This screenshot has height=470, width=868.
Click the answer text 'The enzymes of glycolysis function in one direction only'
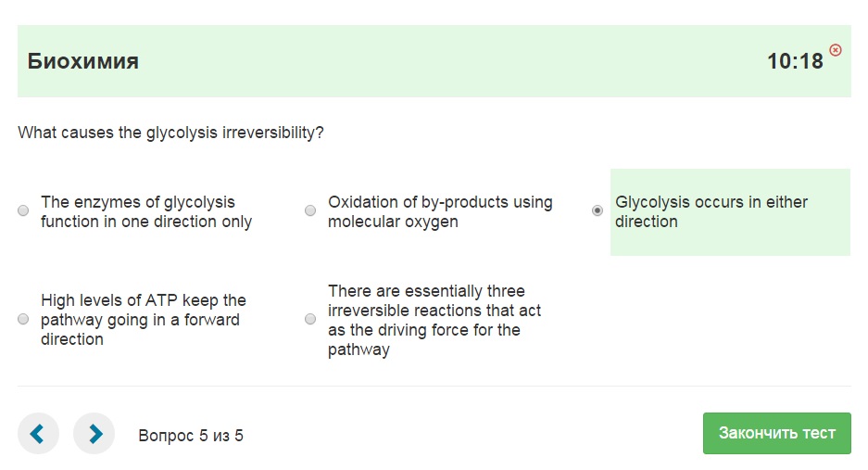(x=145, y=211)
